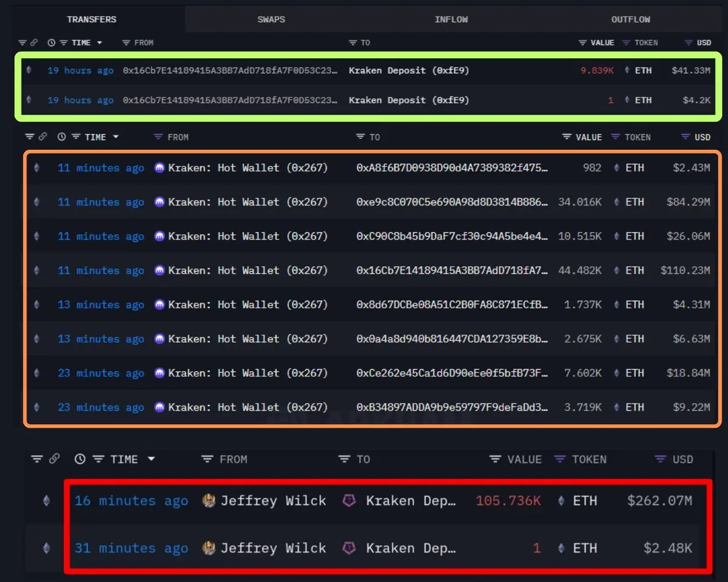The height and width of the screenshot is (582, 728).
Task: Expand the TIME sort arrow under the TRANSFERS tab
Action: point(99,42)
